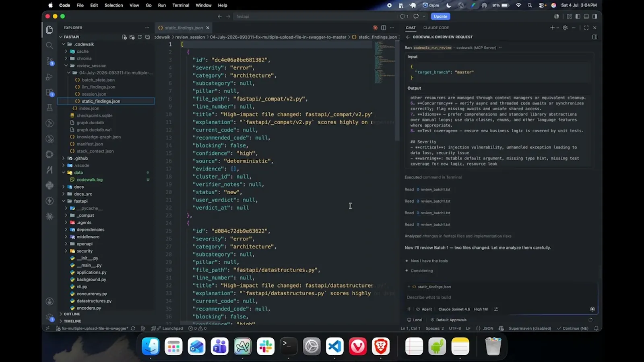644x362 pixels.
Task: Click the editor minimap
Action: [x=384, y=62]
